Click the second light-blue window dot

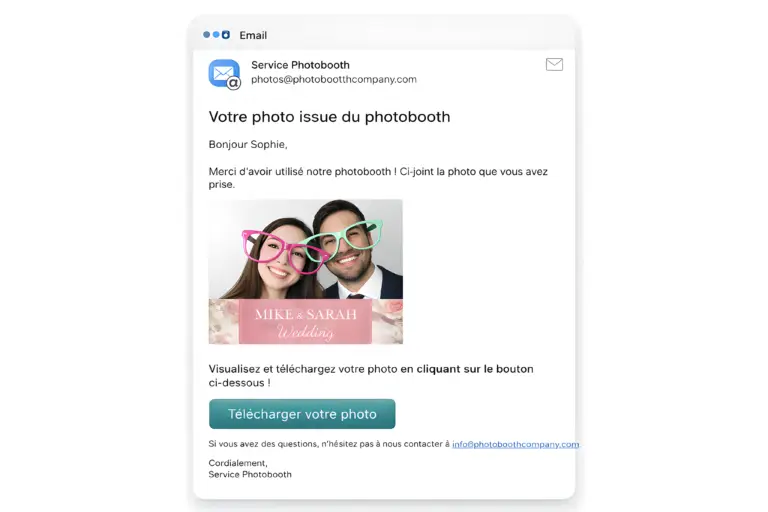(x=216, y=35)
